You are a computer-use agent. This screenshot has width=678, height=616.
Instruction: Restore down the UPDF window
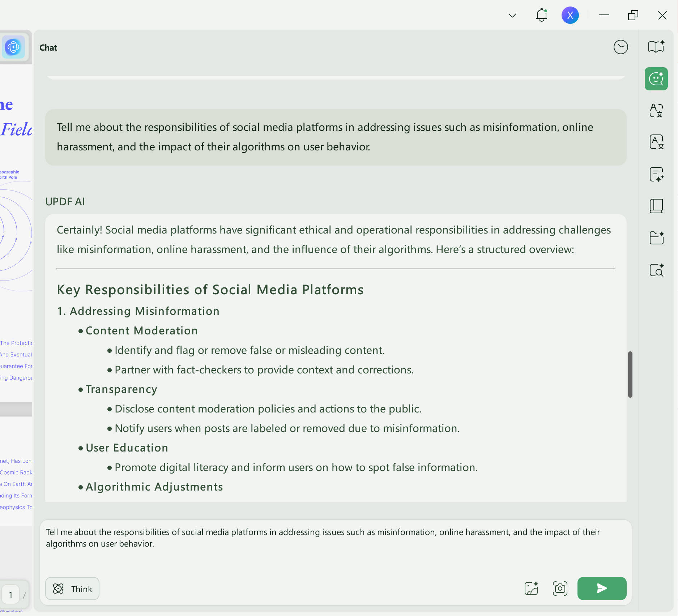(x=633, y=15)
